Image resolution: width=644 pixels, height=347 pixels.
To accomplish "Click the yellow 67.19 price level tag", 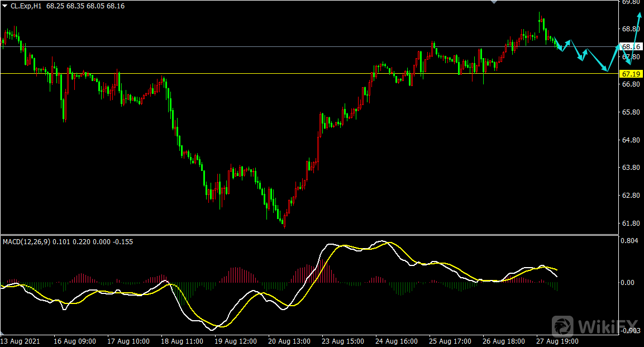I will (x=631, y=74).
